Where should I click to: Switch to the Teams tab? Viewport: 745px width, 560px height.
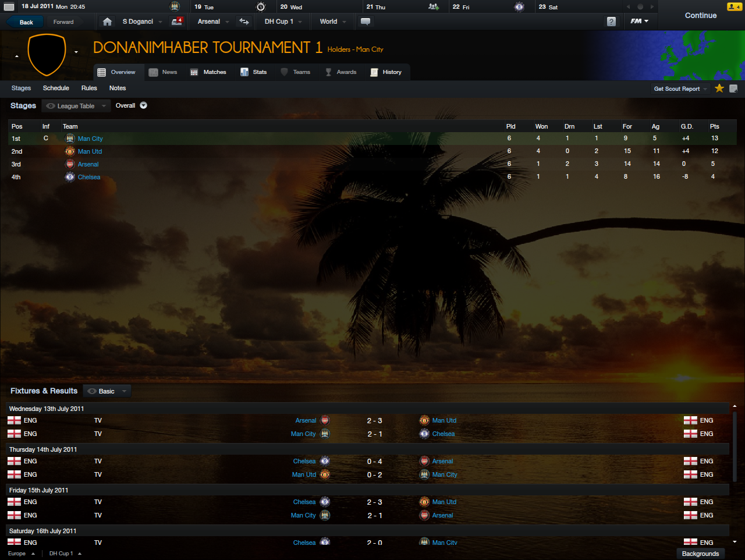(x=296, y=72)
